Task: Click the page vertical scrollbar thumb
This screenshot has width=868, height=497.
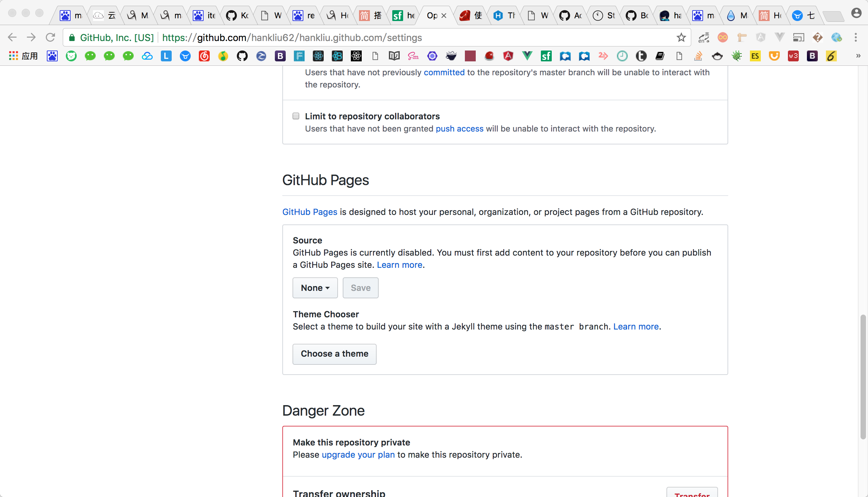Action: point(863,377)
